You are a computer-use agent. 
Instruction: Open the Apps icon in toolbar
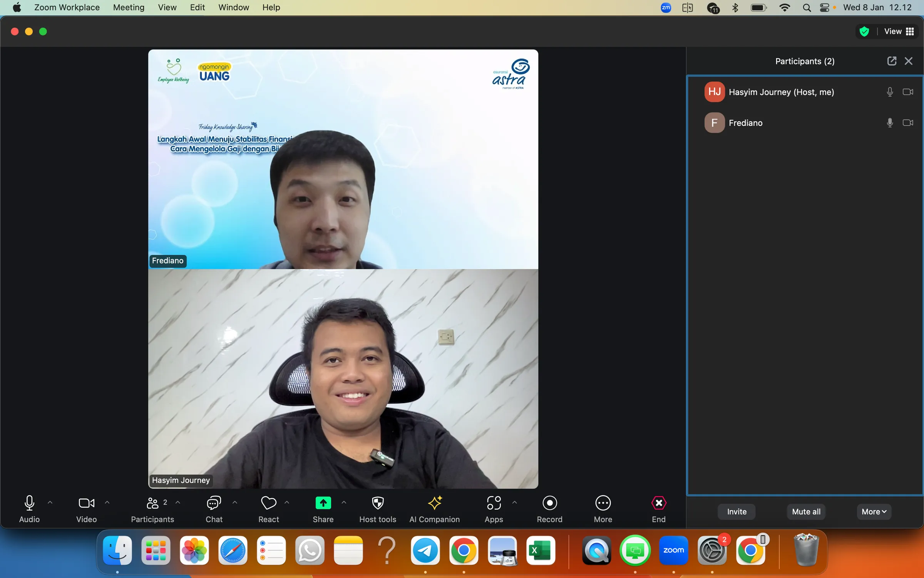click(494, 503)
